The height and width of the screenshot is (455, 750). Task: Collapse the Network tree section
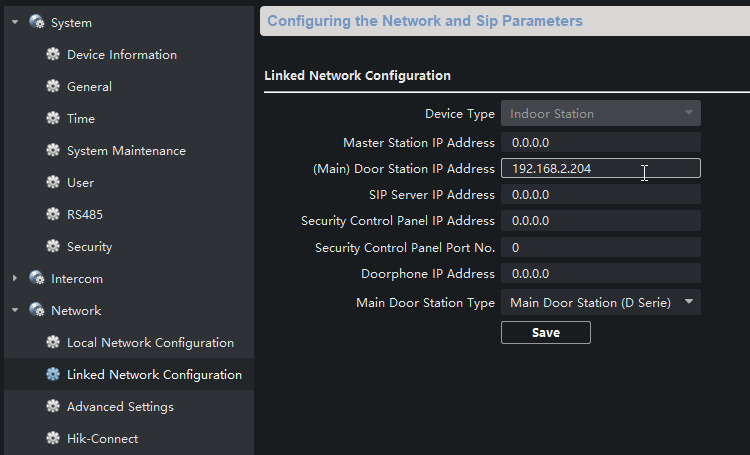(x=15, y=311)
